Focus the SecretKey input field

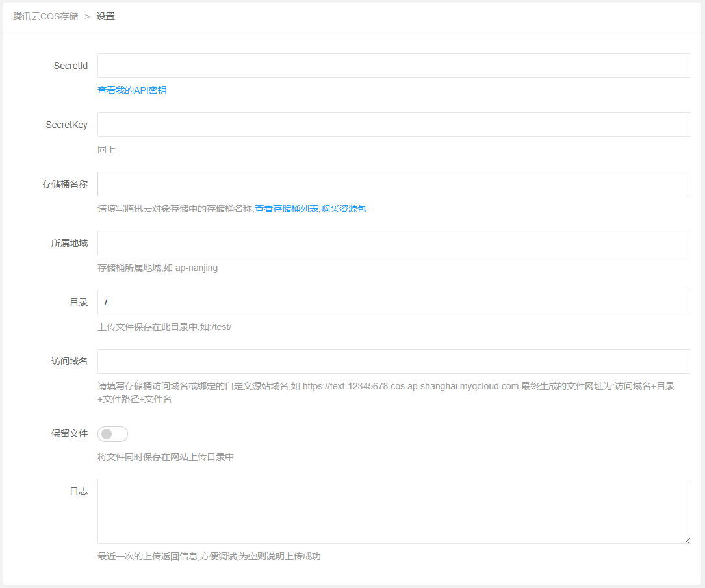pyautogui.click(x=394, y=125)
